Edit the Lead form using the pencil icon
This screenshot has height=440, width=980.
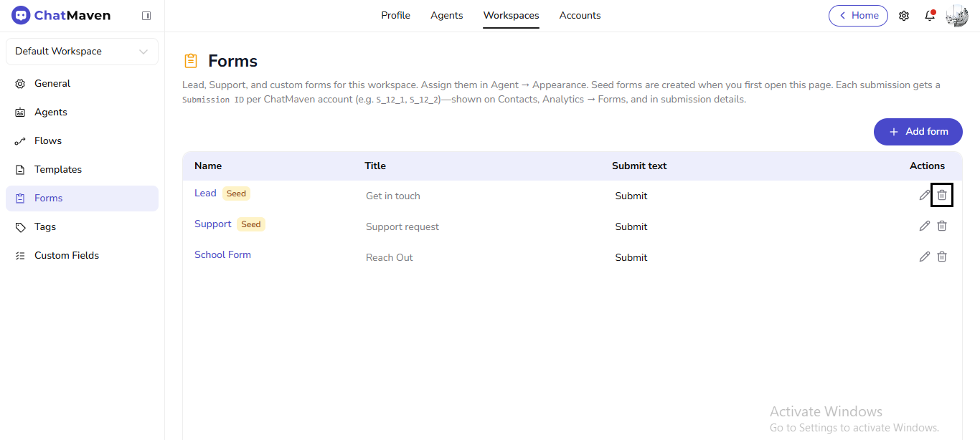pos(925,194)
